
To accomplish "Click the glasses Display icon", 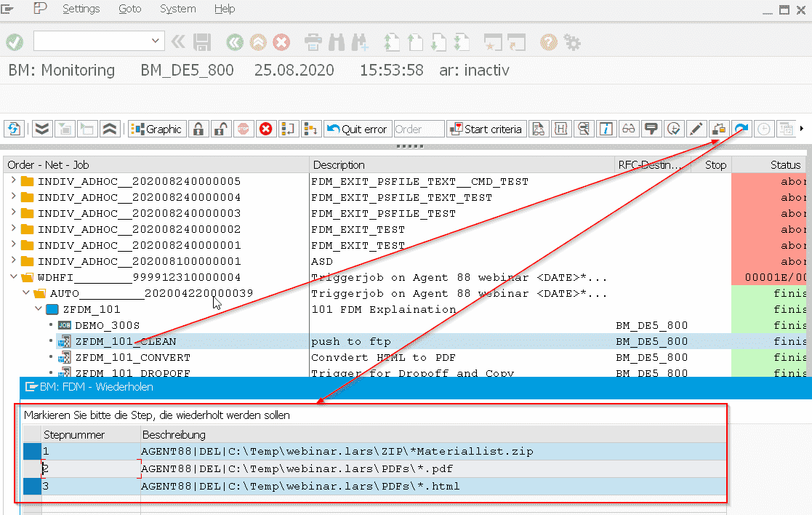I will (629, 129).
